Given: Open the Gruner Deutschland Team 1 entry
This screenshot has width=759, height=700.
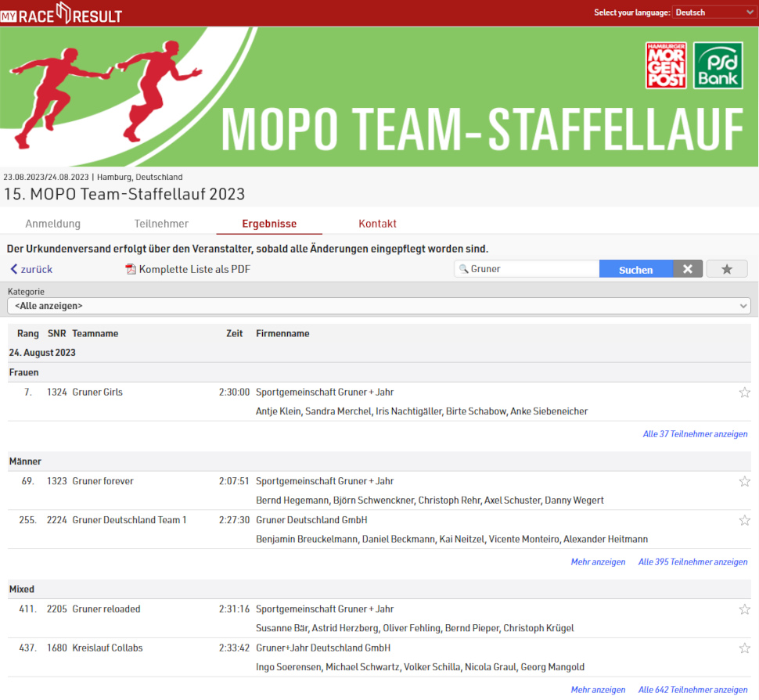Looking at the screenshot, I should (x=129, y=519).
